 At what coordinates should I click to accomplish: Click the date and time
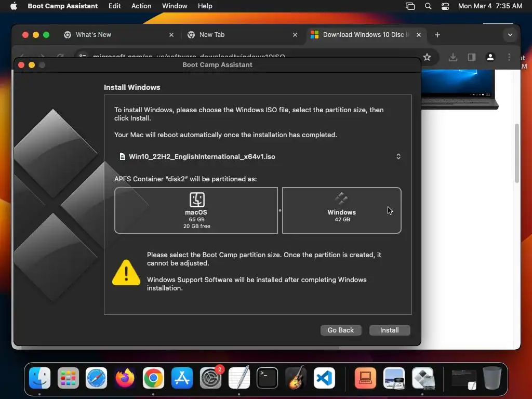490,6
